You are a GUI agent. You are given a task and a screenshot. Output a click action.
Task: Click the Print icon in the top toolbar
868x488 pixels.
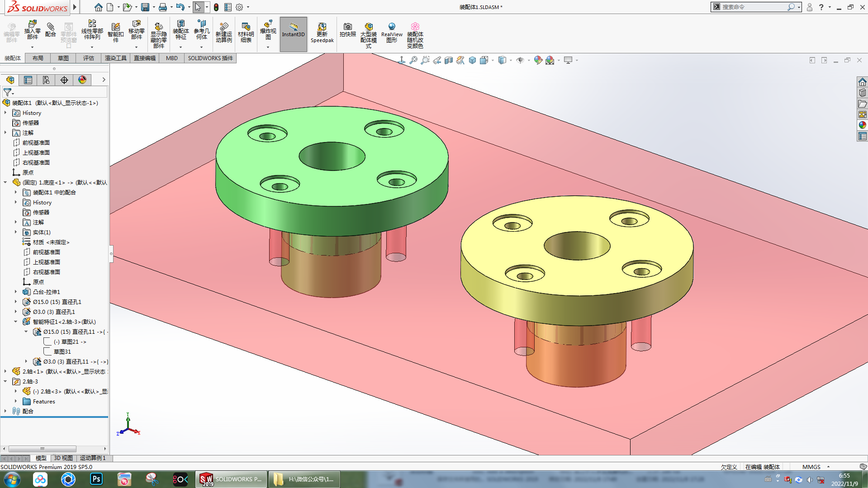coord(163,7)
